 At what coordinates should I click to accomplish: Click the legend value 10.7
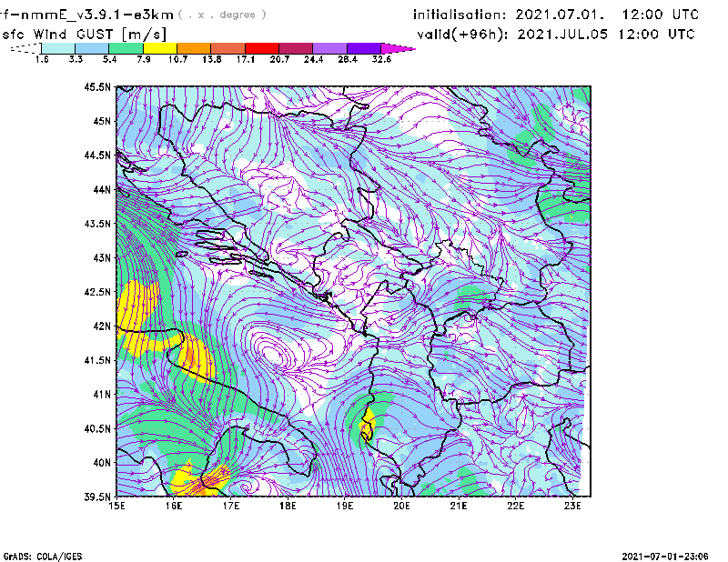[177, 59]
